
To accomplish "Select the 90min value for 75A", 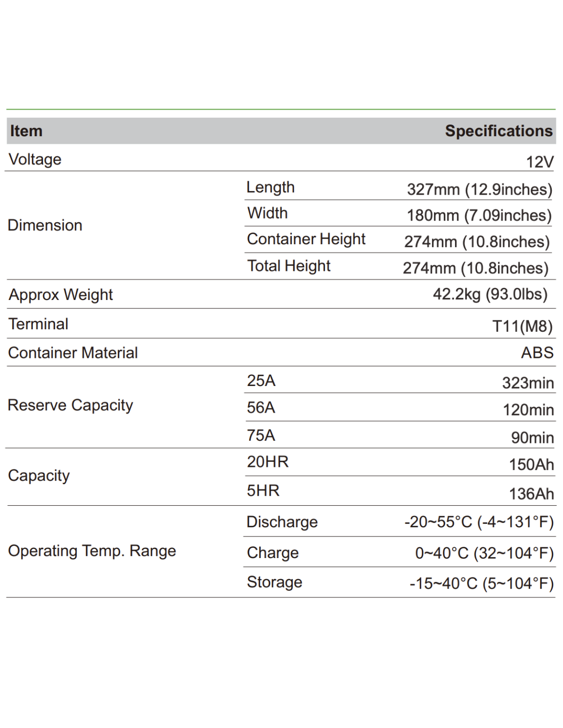I will (532, 438).
